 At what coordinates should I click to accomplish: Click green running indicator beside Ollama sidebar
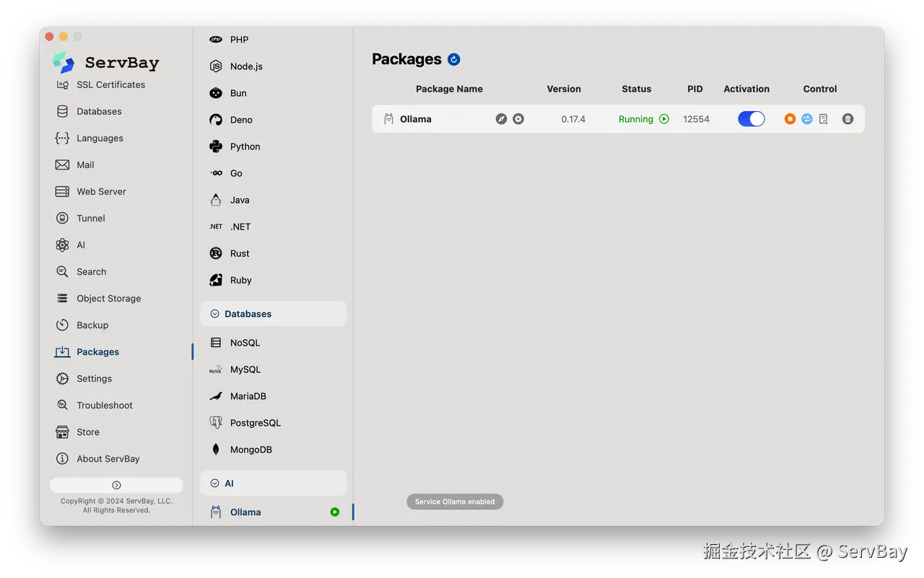click(x=335, y=512)
